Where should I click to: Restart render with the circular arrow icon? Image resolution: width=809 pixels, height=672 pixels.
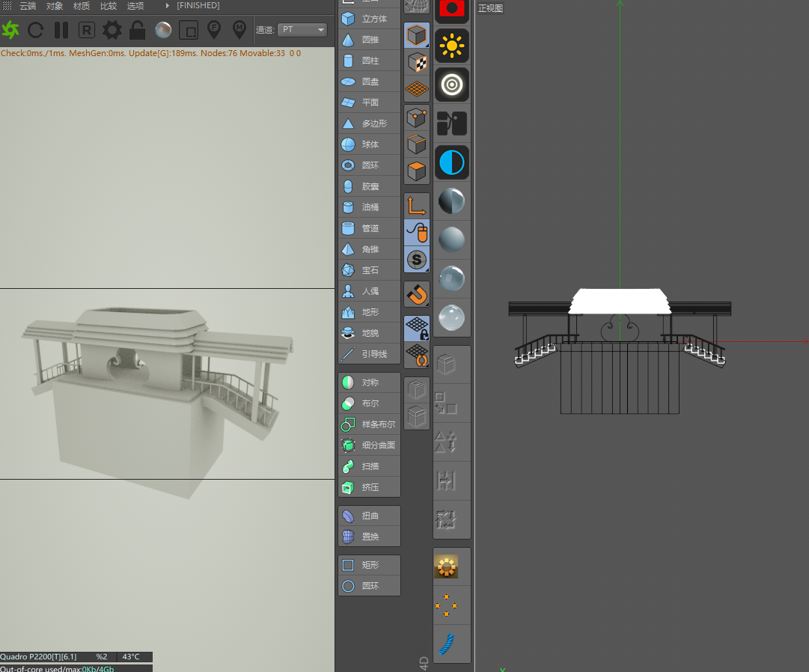(x=36, y=30)
